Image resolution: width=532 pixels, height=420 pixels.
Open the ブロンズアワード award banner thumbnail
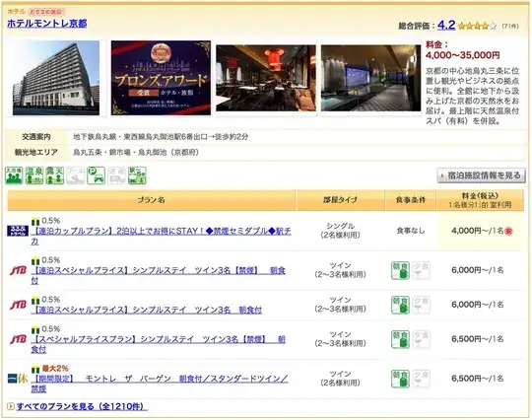tap(161, 78)
